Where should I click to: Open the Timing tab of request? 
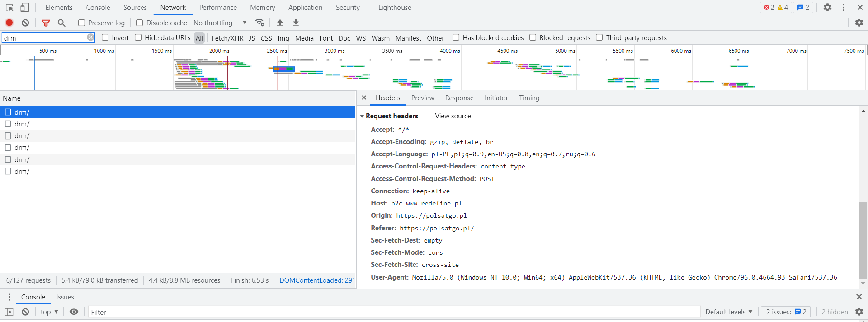529,98
